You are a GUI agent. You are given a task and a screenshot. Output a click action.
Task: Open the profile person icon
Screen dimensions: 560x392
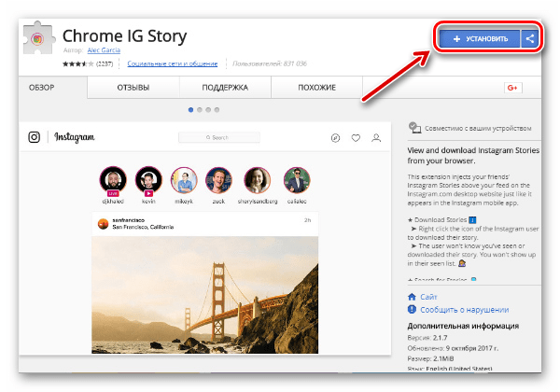tap(376, 138)
